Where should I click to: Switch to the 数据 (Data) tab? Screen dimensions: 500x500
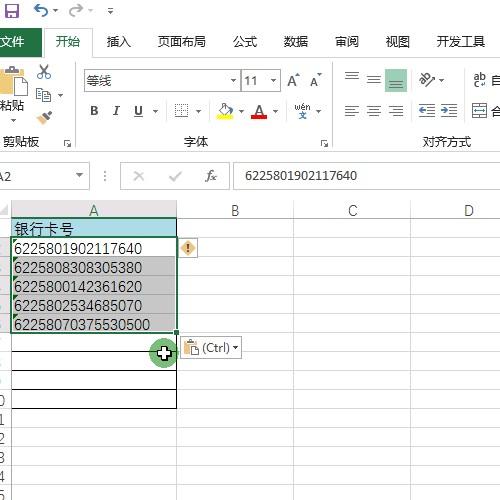296,42
